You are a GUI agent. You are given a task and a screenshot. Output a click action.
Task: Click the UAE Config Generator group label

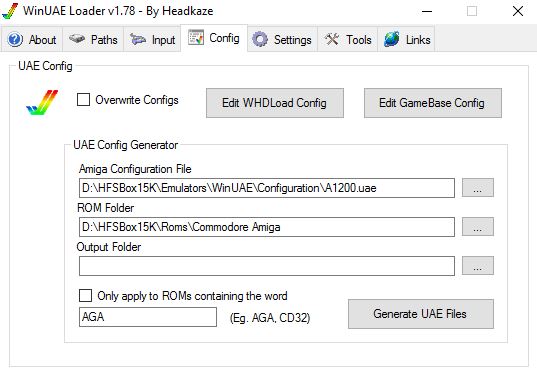tap(125, 145)
